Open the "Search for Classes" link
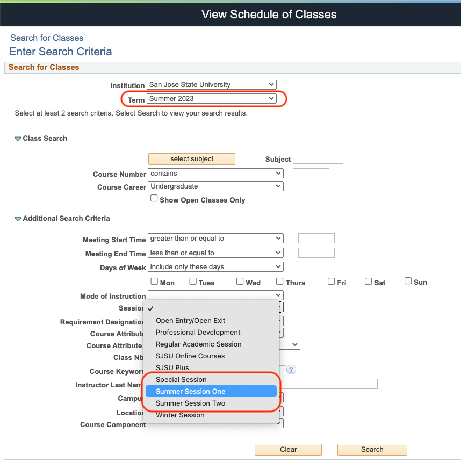This screenshot has width=461, height=476. tap(46, 38)
